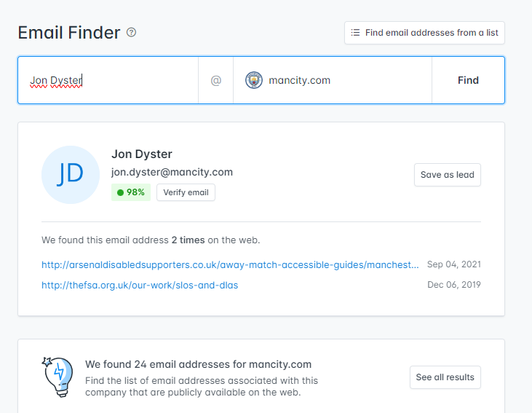Image resolution: width=532 pixels, height=413 pixels.
Task: Click the 24 email addresses found heading
Action: pyautogui.click(x=198, y=364)
